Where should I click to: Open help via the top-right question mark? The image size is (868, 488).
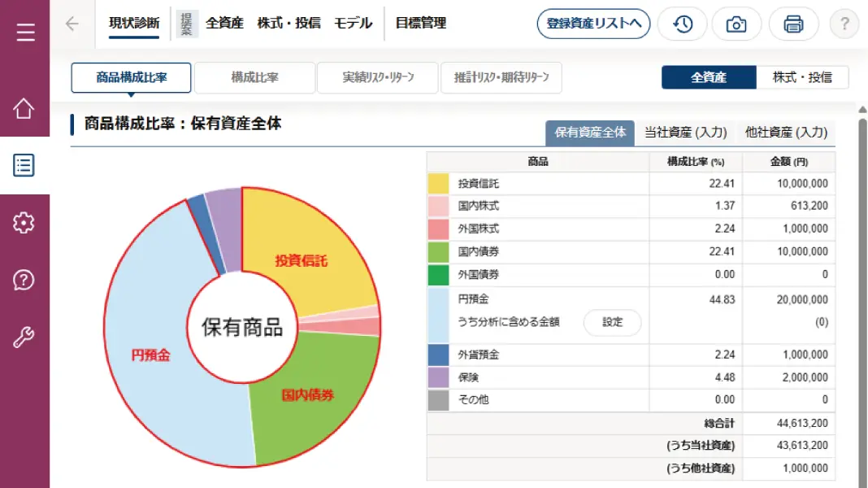(x=844, y=24)
